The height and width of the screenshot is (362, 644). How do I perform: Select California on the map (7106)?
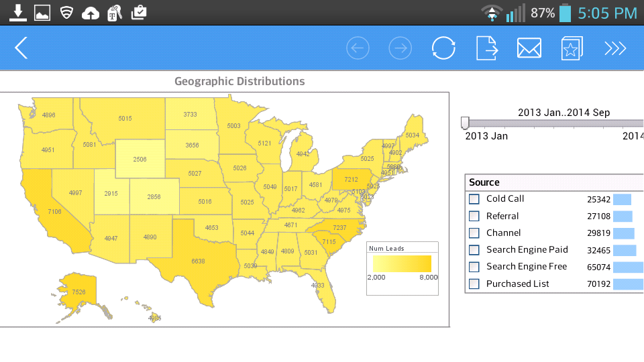pyautogui.click(x=54, y=212)
